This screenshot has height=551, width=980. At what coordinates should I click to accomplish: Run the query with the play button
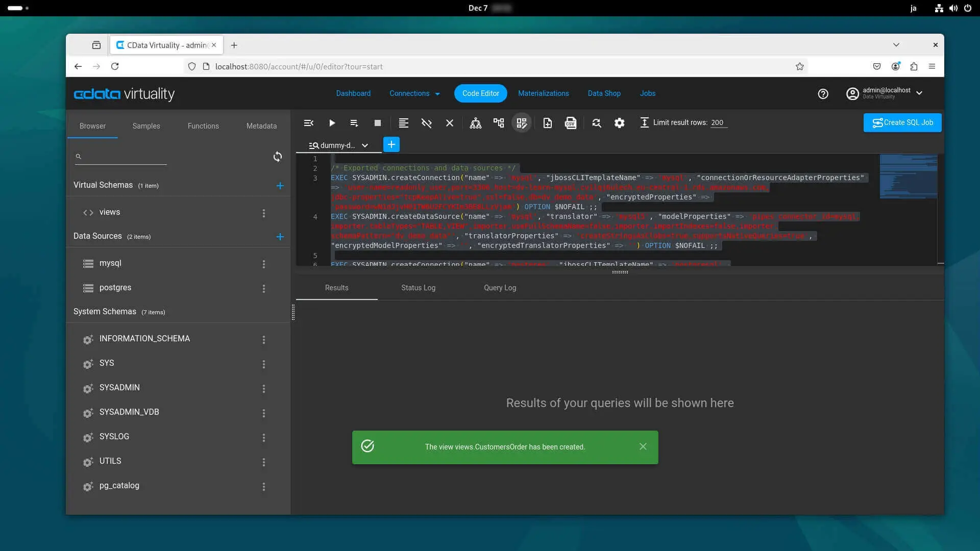(332, 123)
